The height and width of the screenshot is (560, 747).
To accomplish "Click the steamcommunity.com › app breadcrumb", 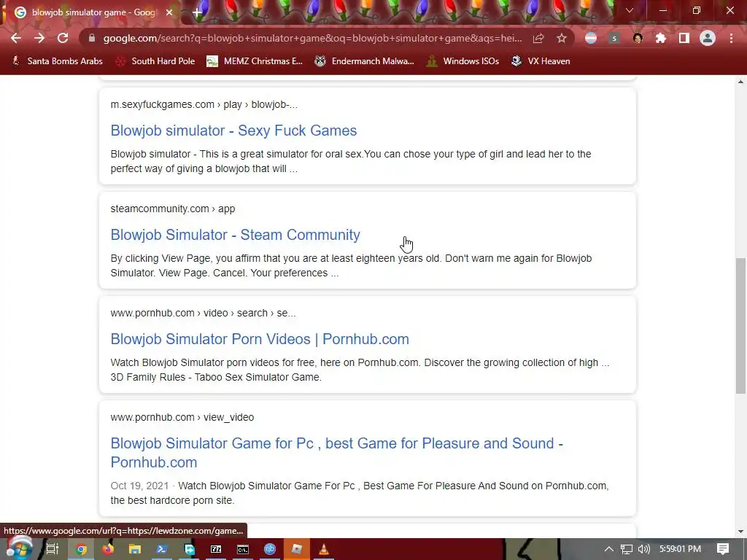I will [173, 209].
